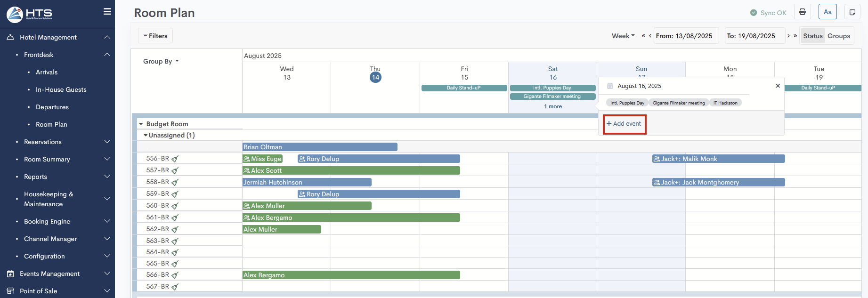
Task: Click the Aa font size icon
Action: click(827, 12)
